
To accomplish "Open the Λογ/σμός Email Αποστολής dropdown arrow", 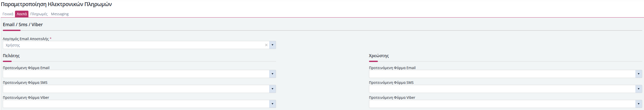I will (x=272, y=45).
